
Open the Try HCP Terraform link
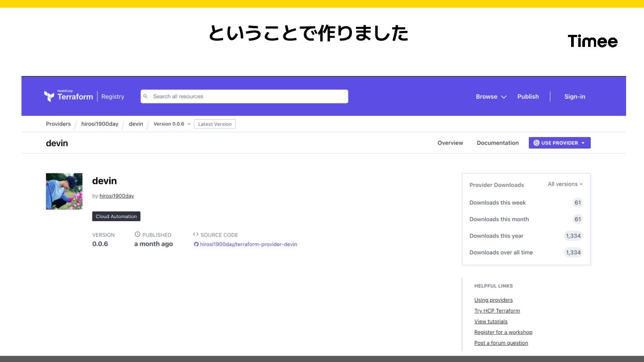coord(497,311)
